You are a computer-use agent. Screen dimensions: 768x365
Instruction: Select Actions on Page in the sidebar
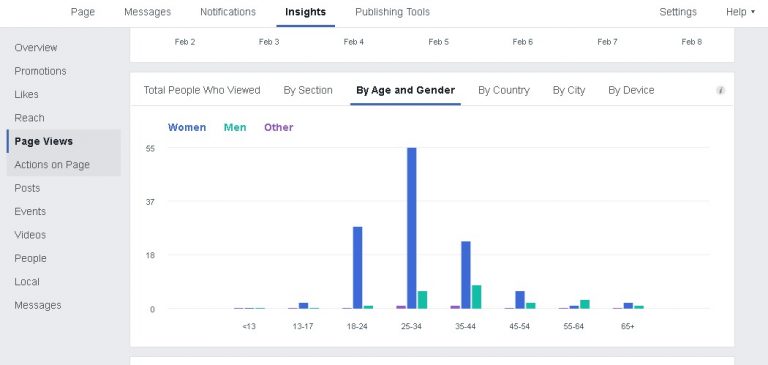52,165
